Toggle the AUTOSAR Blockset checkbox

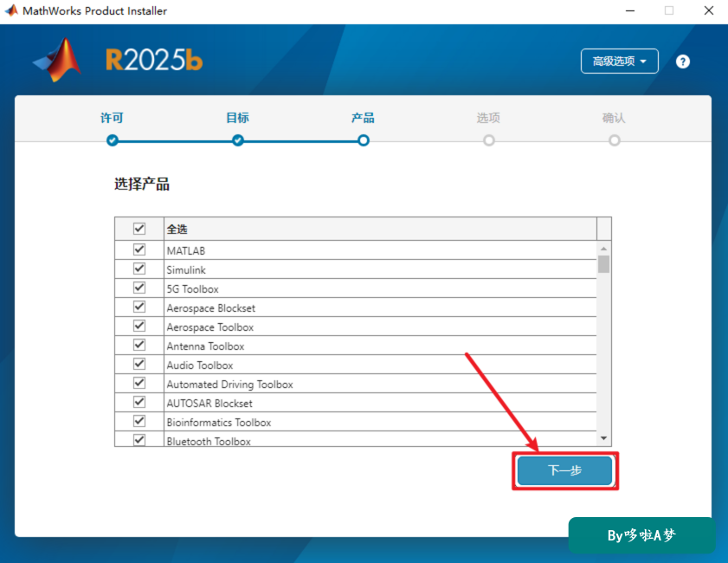(139, 402)
